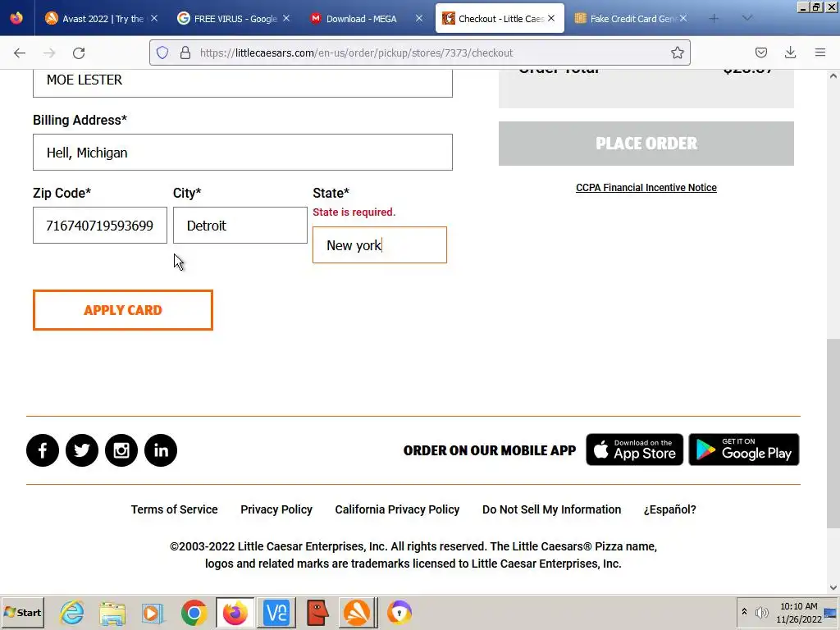Open Little Caesars Facebook page icon
This screenshot has height=630, width=840.
click(43, 450)
